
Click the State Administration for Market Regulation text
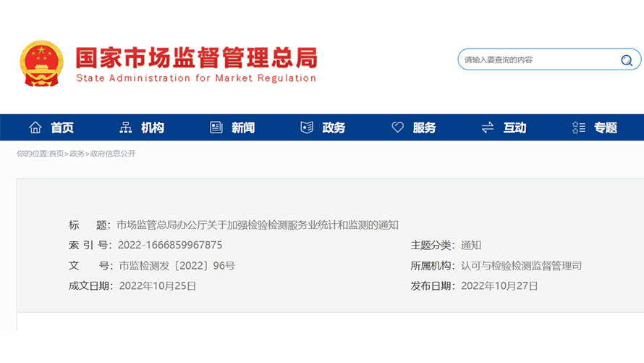[196, 78]
